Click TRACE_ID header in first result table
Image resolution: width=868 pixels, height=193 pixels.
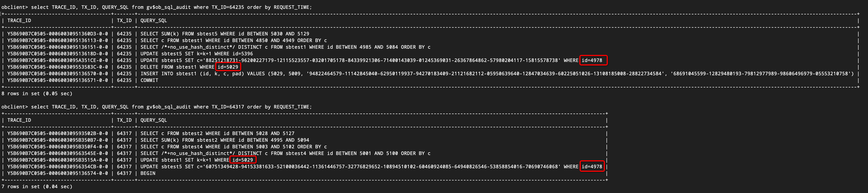coord(19,20)
